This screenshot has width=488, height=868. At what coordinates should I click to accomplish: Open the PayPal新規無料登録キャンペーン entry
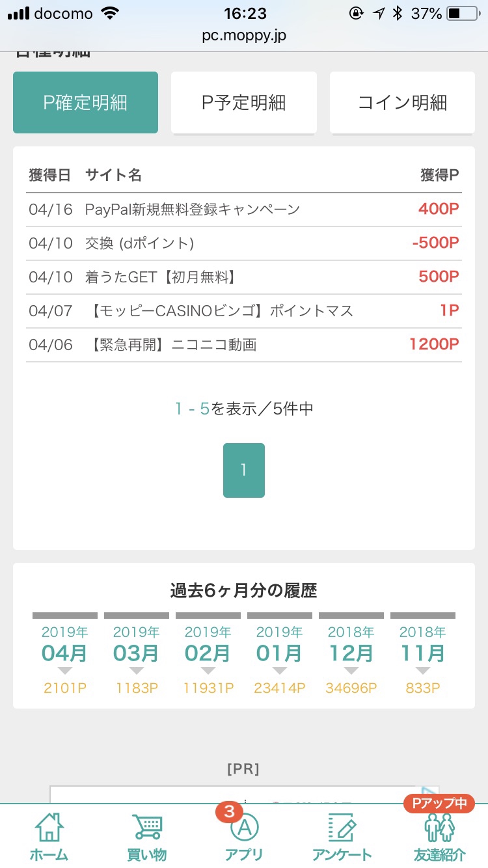[x=244, y=210]
